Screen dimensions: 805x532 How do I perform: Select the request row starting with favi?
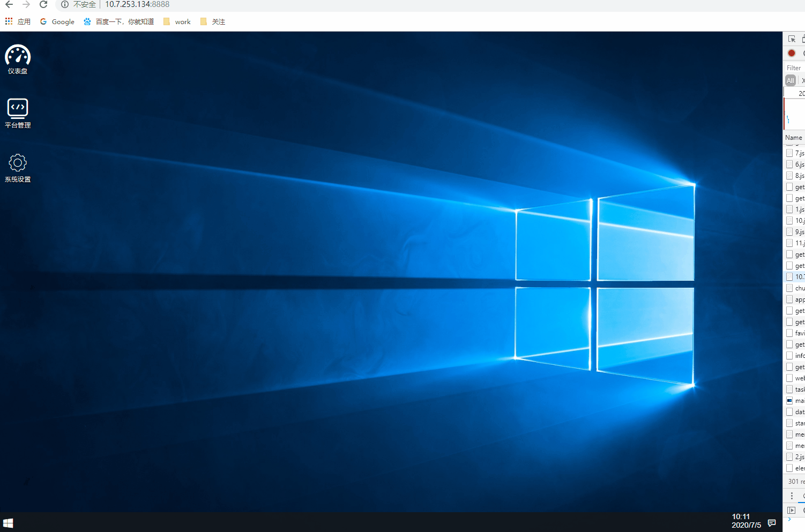(795, 333)
